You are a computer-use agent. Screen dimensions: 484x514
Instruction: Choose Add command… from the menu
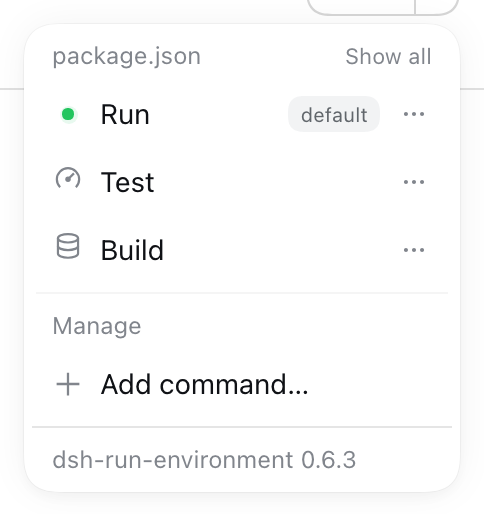point(242,384)
